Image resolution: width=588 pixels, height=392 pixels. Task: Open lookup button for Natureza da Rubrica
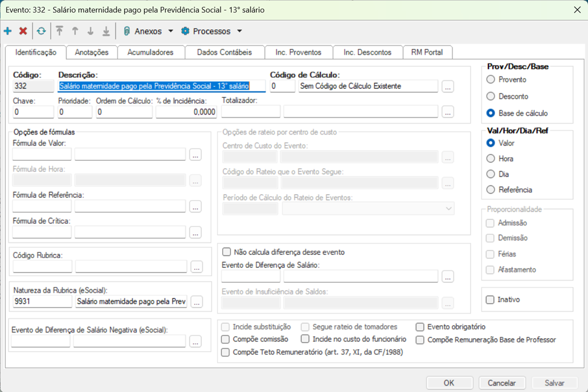tap(196, 302)
